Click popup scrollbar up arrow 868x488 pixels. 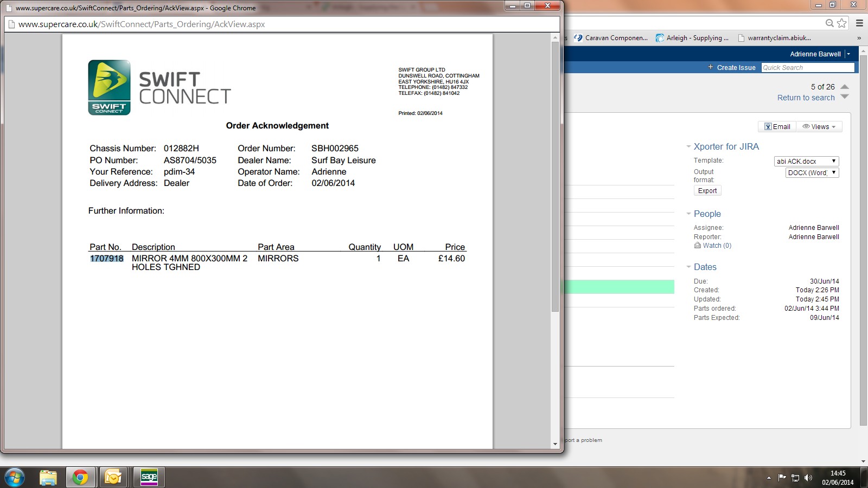[x=555, y=37]
